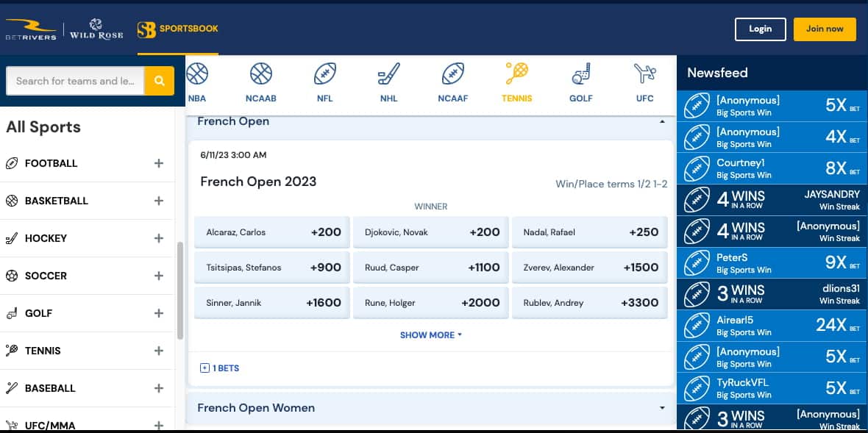The width and height of the screenshot is (868, 433).
Task: Select the NBA basketball icon
Action: [x=197, y=74]
